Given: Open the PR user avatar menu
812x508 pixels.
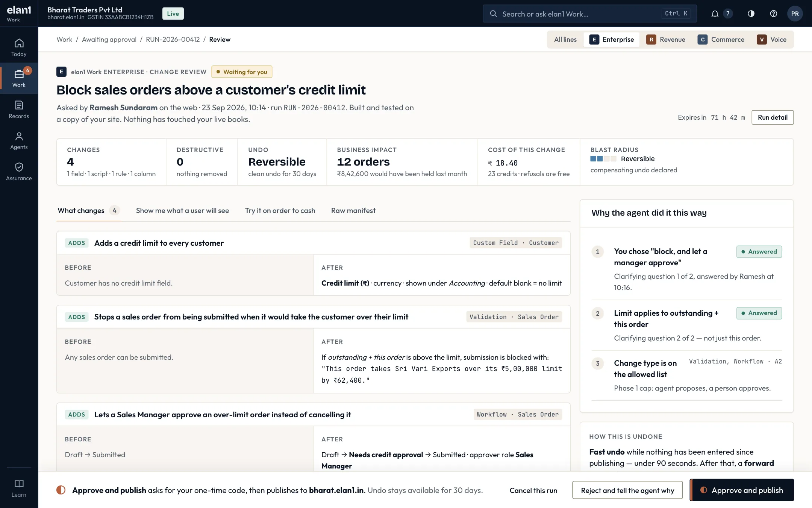Looking at the screenshot, I should (x=795, y=14).
